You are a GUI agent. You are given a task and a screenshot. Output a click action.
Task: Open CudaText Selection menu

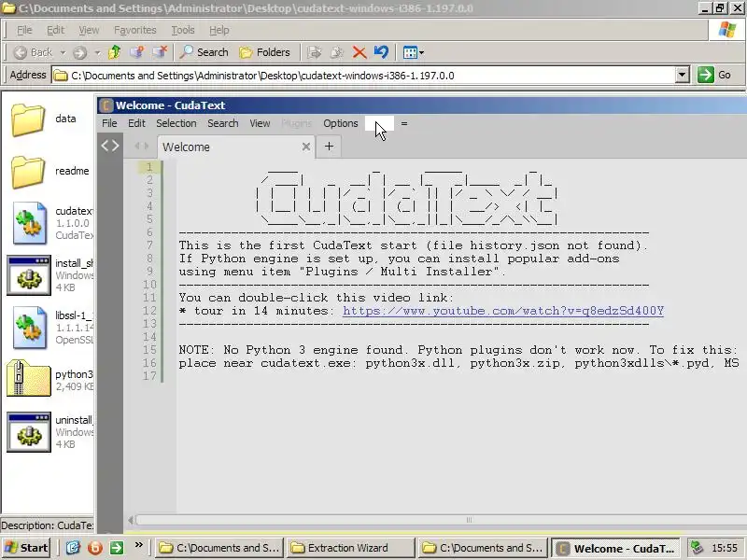176,123
